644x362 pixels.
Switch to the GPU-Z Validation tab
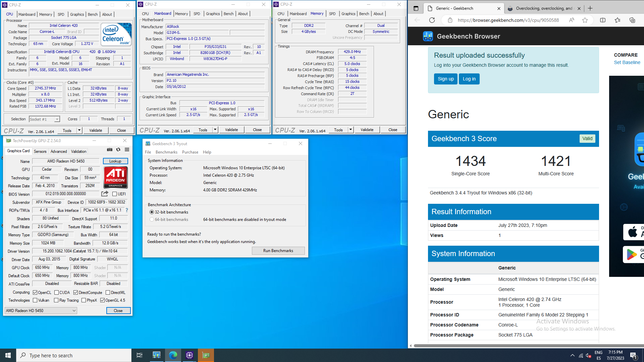tap(79, 151)
